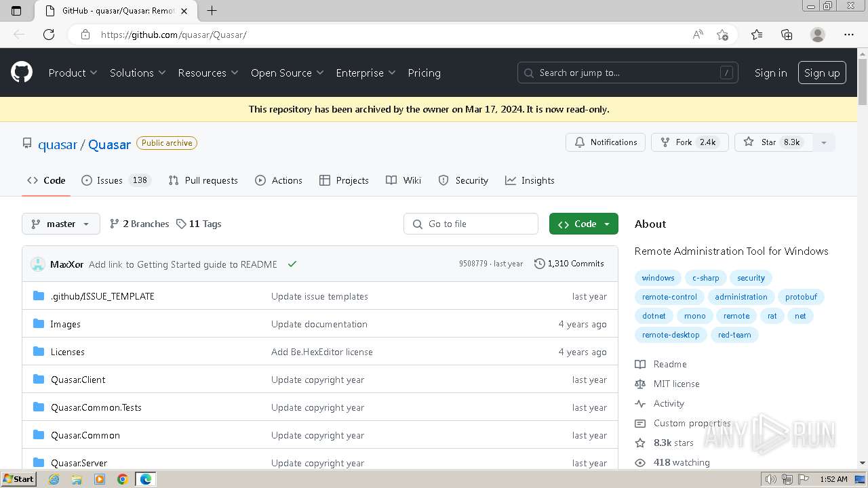Click MaxXor's avatar image
Image resolution: width=868 pixels, height=488 pixels.
click(38, 264)
